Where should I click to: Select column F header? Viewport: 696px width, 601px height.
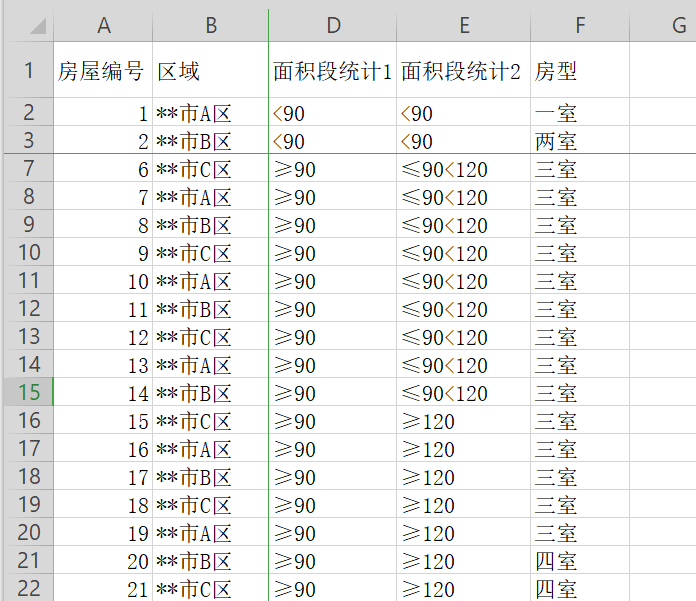(579, 25)
